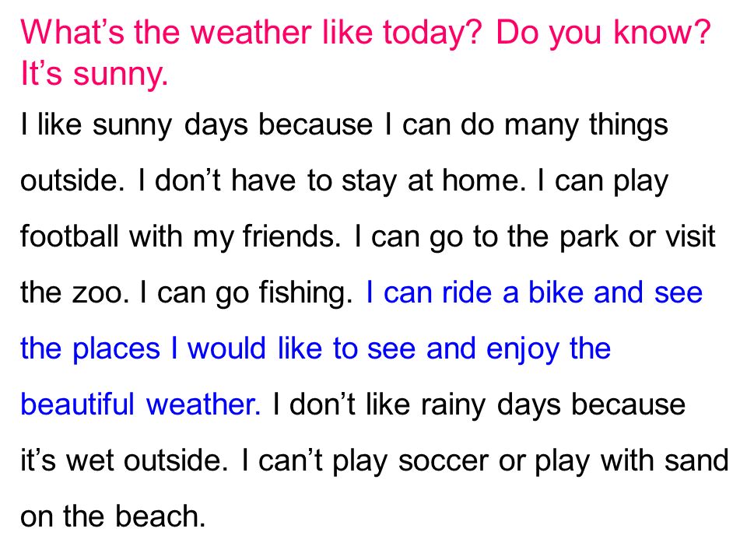The image size is (747, 560).
Task: Click the pink question 'What's the weather like today?'
Action: tap(251, 33)
